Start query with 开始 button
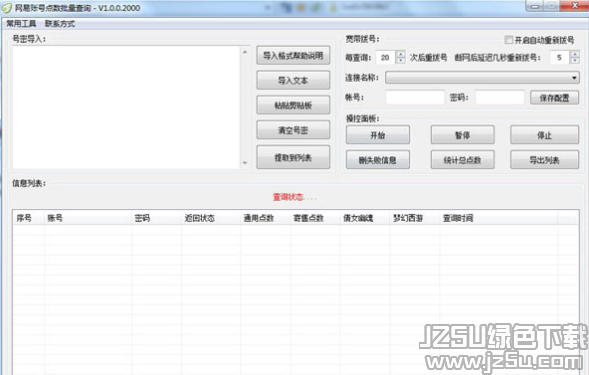589x375 pixels. [x=378, y=135]
